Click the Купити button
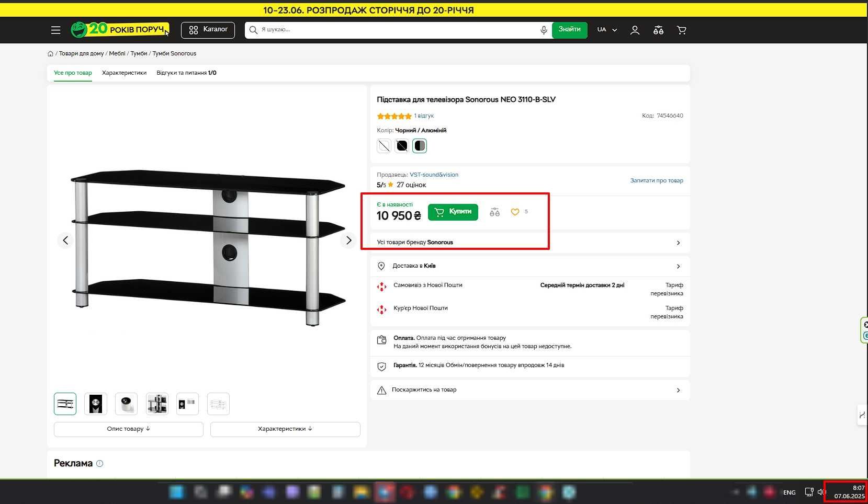The width and height of the screenshot is (868, 504). point(453,212)
